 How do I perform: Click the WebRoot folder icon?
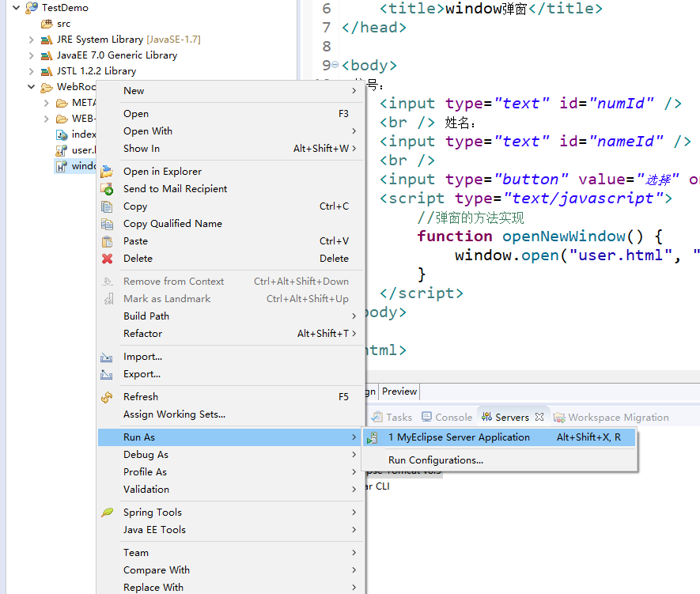(47, 87)
